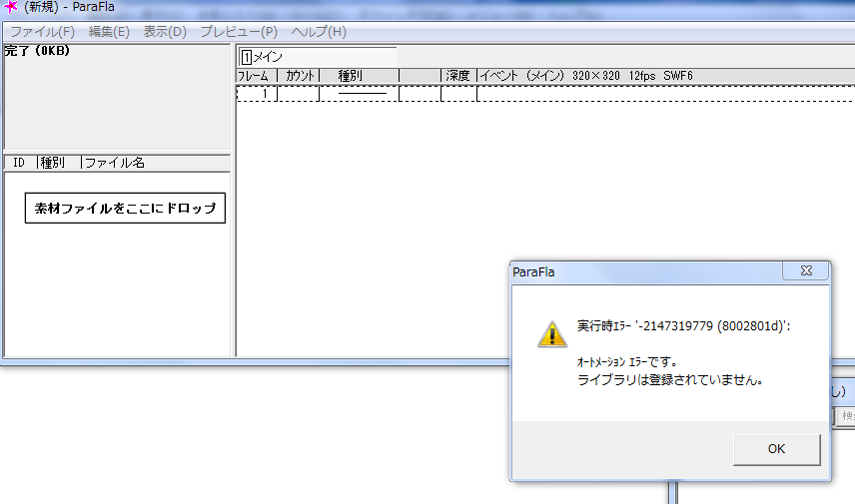This screenshot has width=855, height=504.
Task: Open the プレビュー(P) menu
Action: 239,32
